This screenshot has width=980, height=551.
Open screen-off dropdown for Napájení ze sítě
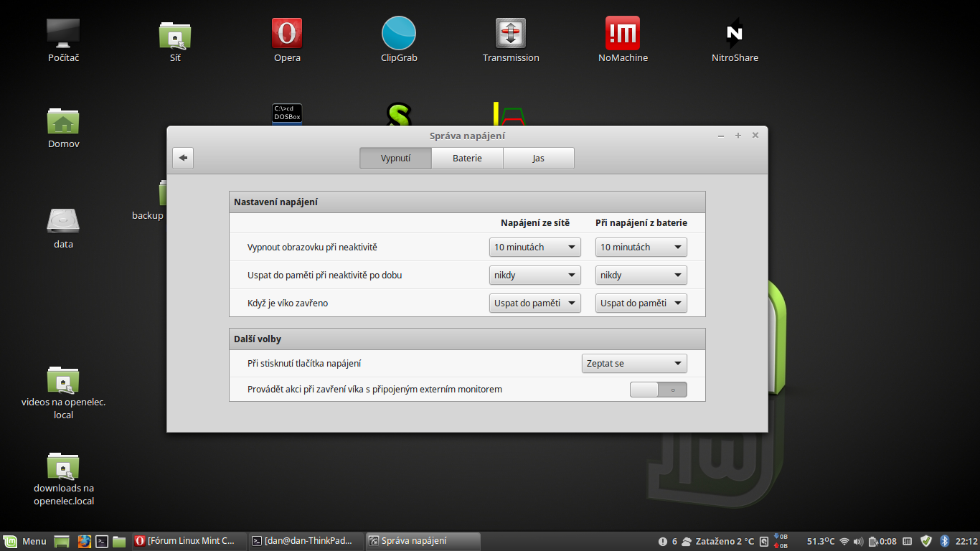pyautogui.click(x=534, y=248)
